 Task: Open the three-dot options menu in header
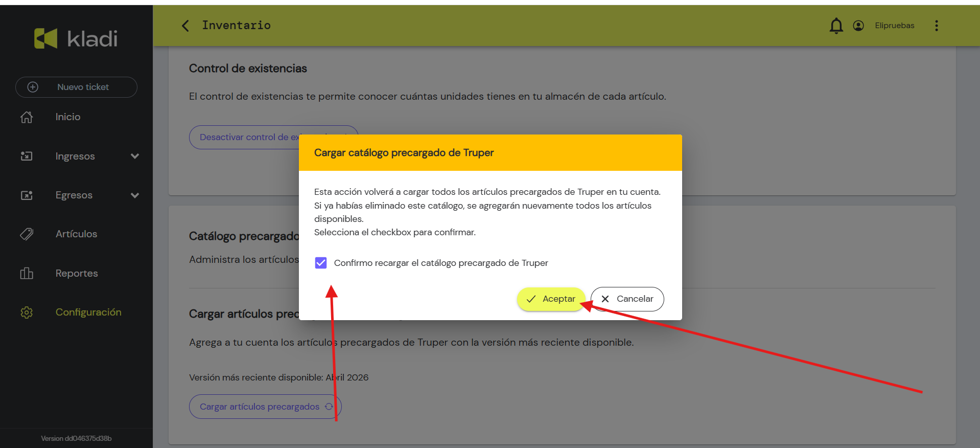tap(937, 26)
